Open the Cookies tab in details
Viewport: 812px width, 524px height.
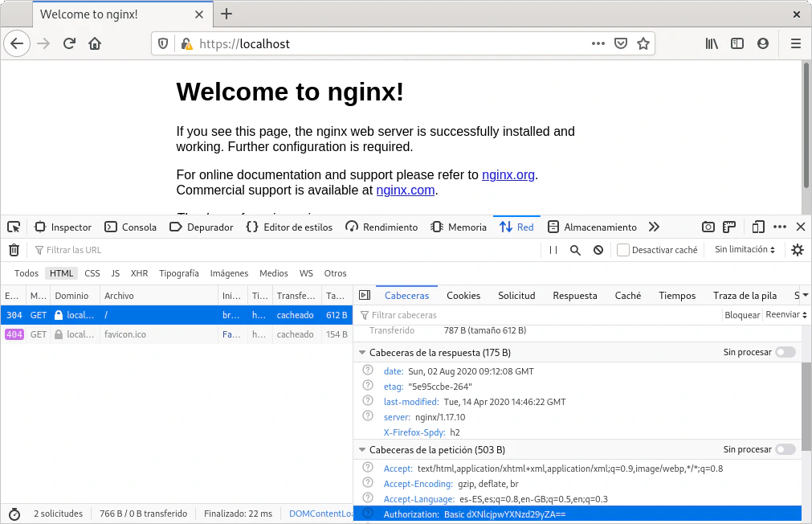pos(463,296)
